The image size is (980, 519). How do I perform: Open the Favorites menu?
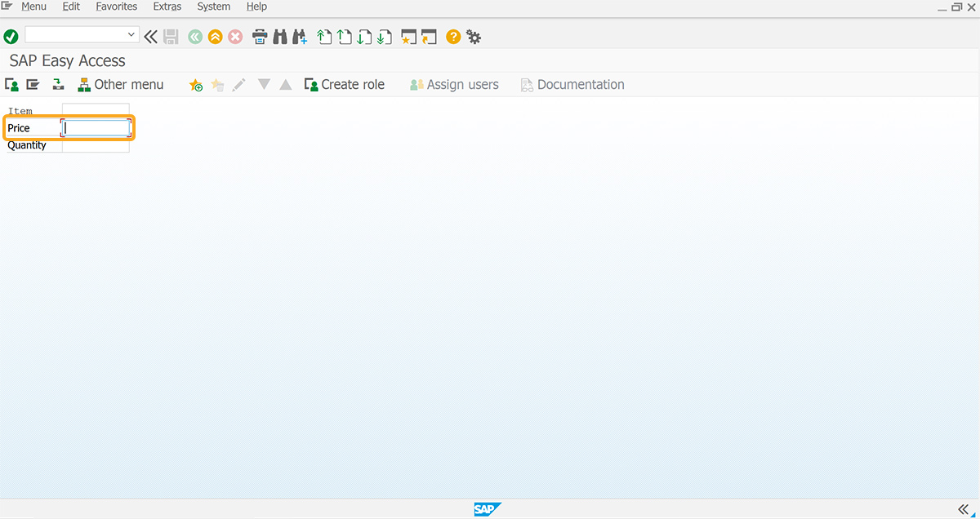coord(117,7)
